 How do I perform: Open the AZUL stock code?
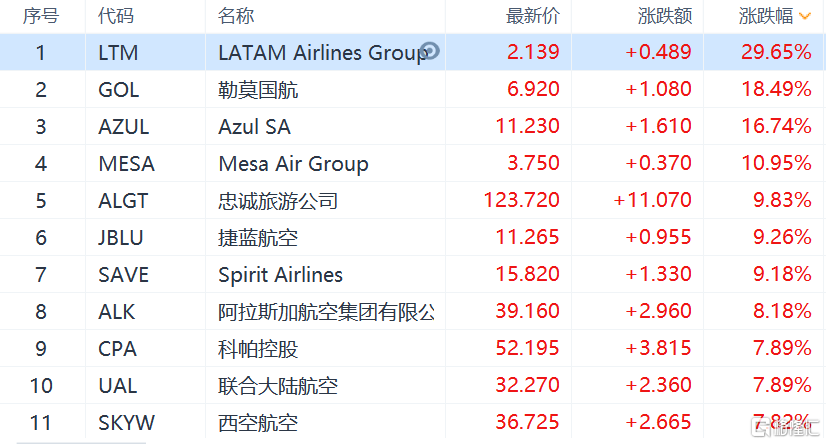pyautogui.click(x=124, y=126)
